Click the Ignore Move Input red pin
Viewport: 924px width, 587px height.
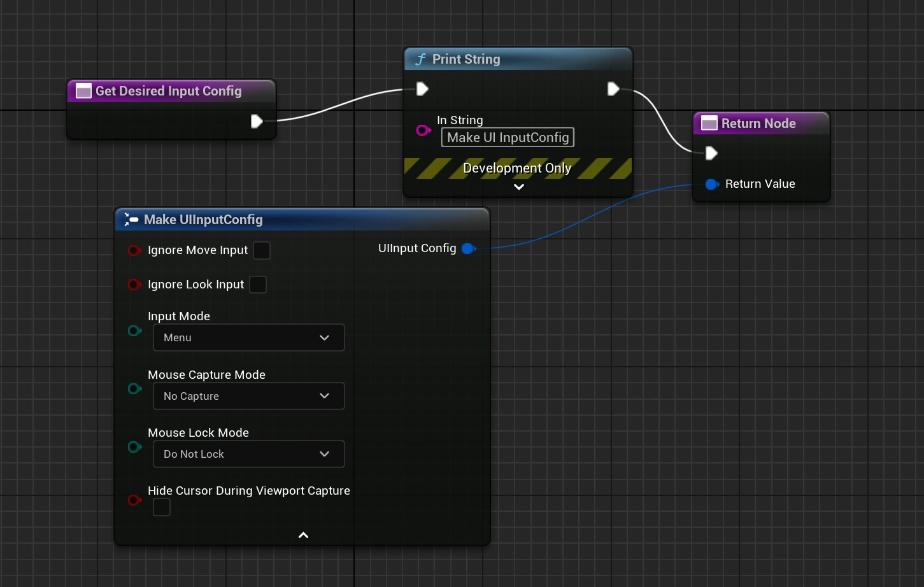[134, 251]
